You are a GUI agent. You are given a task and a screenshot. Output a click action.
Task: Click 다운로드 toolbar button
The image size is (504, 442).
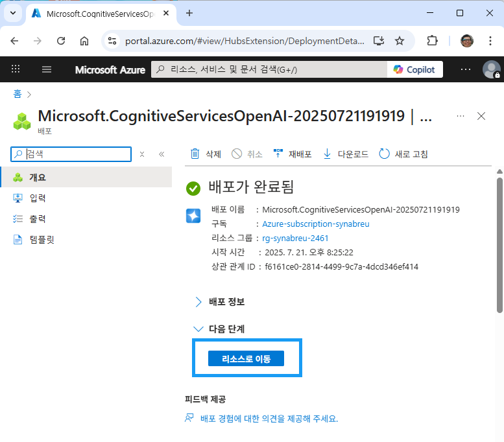346,154
